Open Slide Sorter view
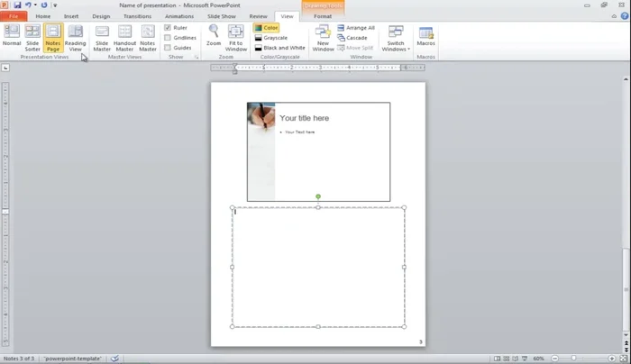 coord(32,36)
